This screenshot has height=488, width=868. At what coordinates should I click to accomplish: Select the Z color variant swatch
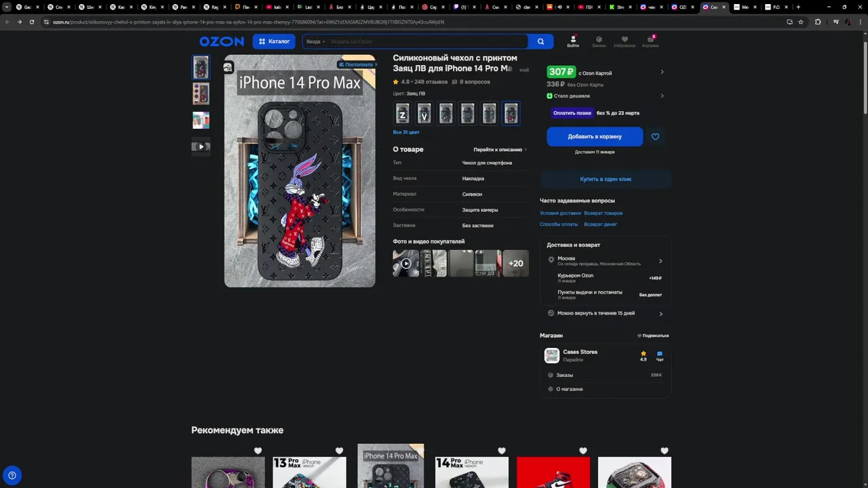[402, 113]
